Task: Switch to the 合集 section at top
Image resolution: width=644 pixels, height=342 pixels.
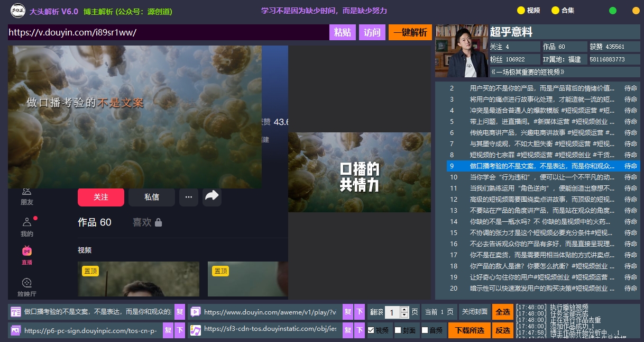Action: pyautogui.click(x=562, y=10)
